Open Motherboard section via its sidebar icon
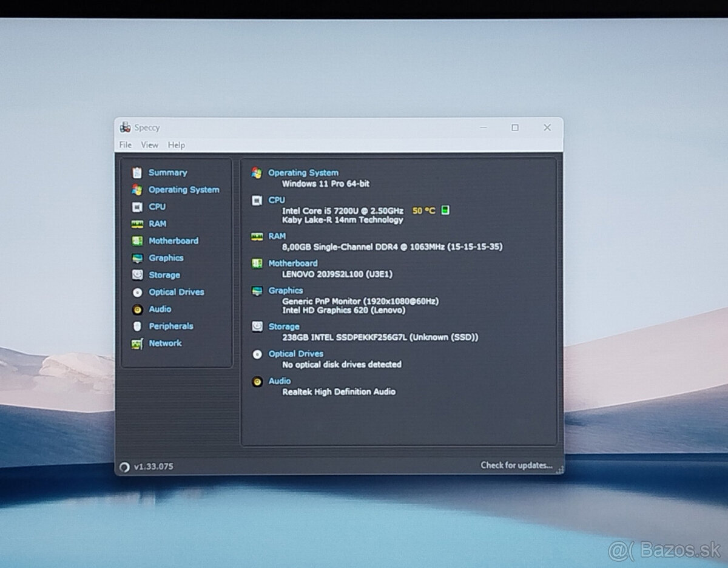728x568 pixels. tap(138, 241)
